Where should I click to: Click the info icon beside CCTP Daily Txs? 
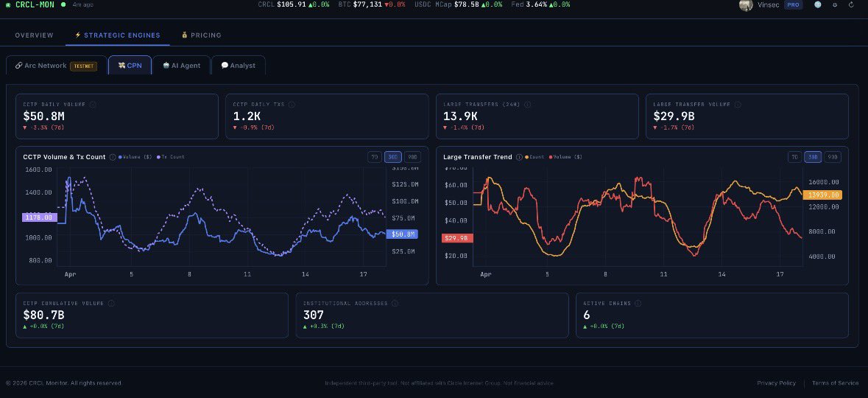(292, 105)
